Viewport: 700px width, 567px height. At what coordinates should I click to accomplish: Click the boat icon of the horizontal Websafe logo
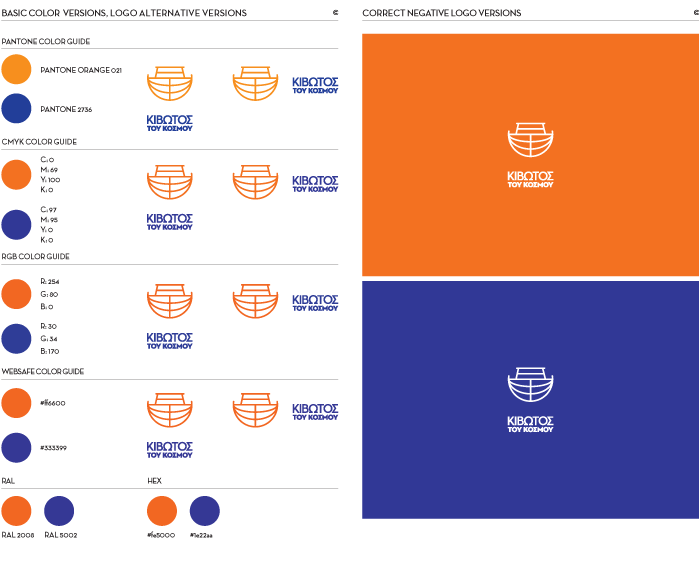coord(255,410)
